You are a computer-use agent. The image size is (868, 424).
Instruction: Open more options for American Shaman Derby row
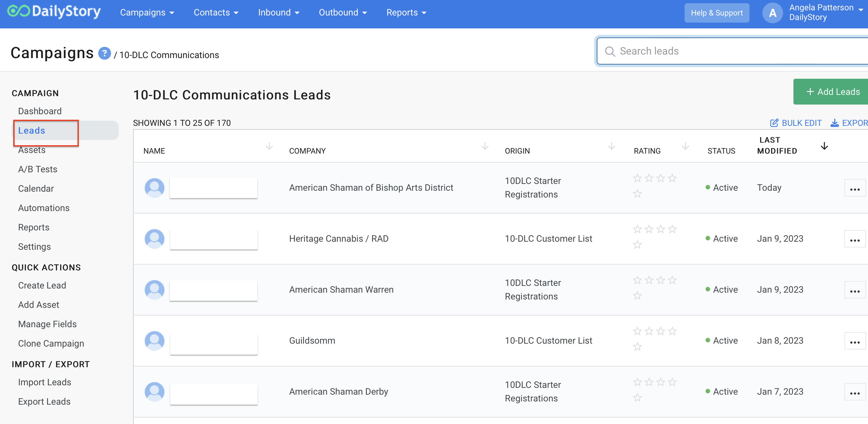click(855, 392)
